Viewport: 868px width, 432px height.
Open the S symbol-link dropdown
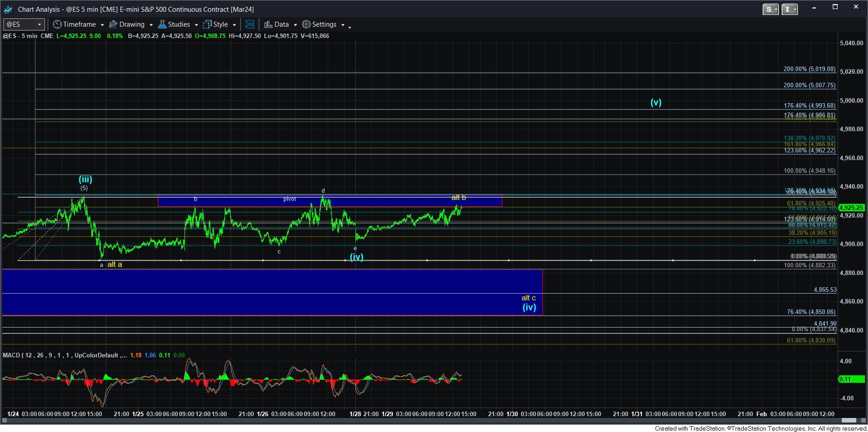(x=770, y=9)
